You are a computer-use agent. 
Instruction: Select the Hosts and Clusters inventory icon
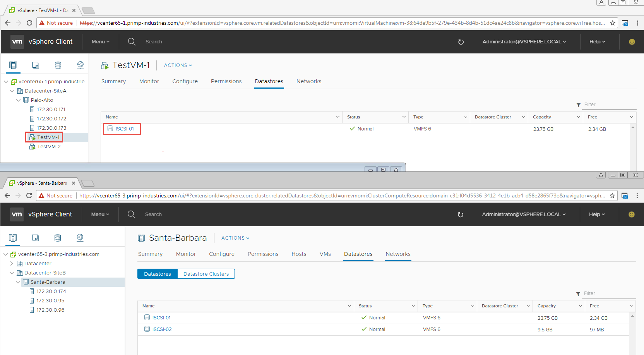(13, 65)
